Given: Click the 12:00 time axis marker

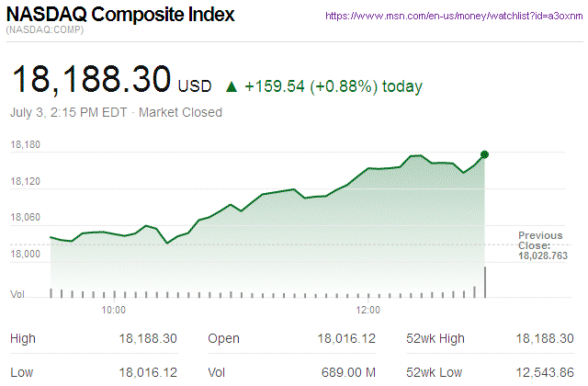Looking at the screenshot, I should point(368,311).
